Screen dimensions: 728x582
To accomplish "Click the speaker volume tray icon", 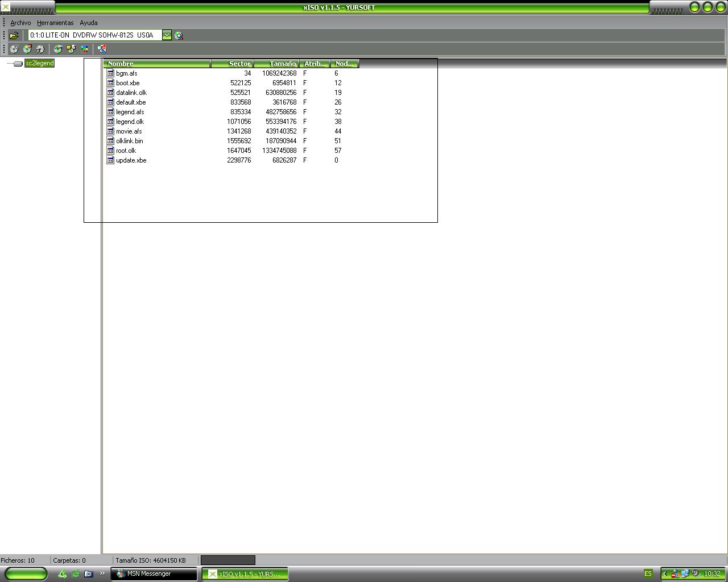I will click(695, 574).
